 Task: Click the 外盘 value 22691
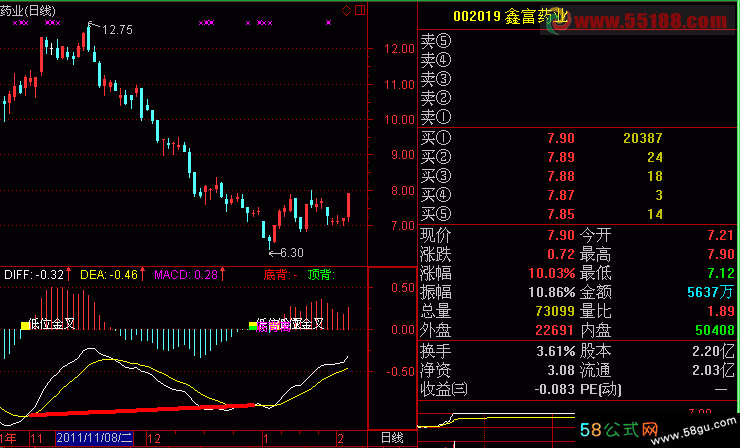tap(555, 330)
